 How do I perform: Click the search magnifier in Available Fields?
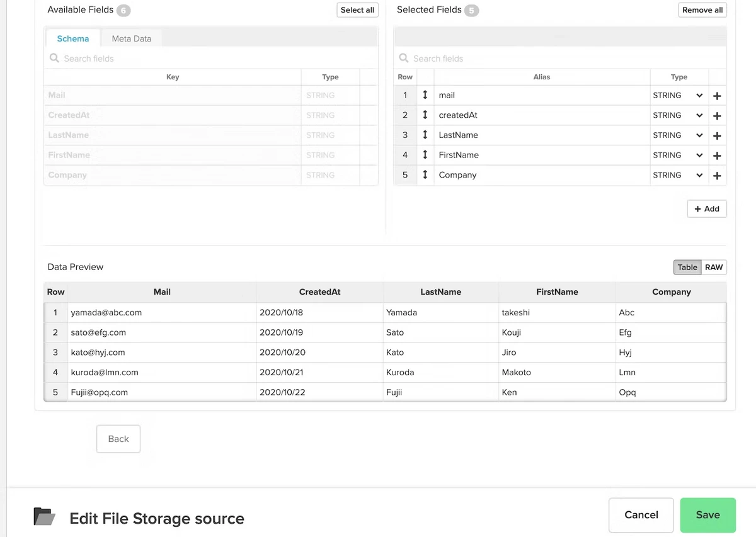[54, 58]
